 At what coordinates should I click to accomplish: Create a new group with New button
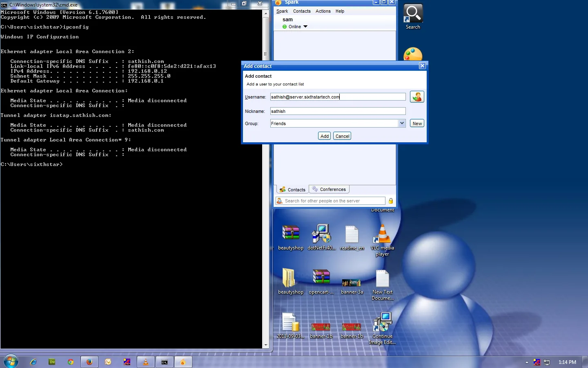tap(417, 123)
